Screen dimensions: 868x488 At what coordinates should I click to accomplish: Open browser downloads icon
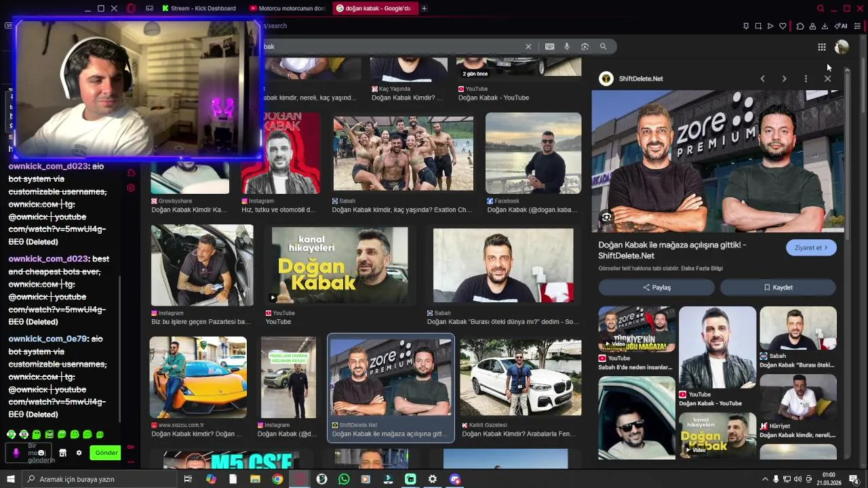coord(825,26)
